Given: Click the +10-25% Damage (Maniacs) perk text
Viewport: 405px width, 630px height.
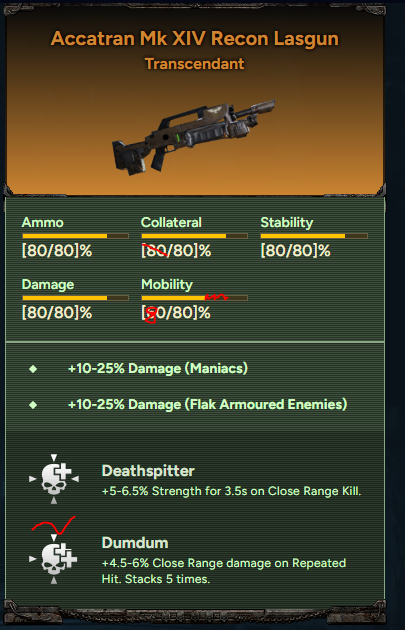Looking at the screenshot, I should 158,368.
